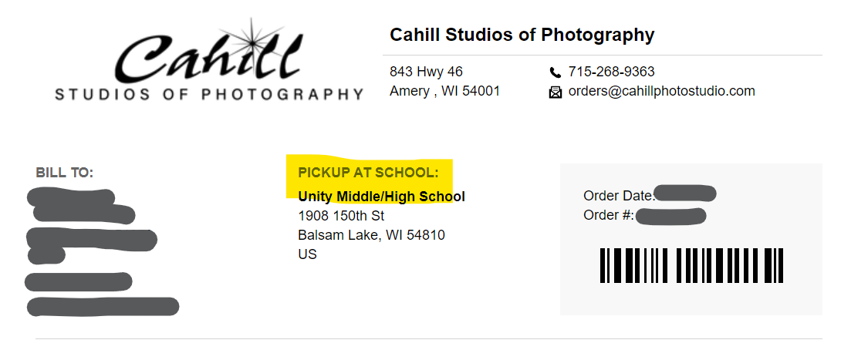Click the Balsam Lake, WI 54810 line
This screenshot has width=868, height=350.
(x=371, y=235)
